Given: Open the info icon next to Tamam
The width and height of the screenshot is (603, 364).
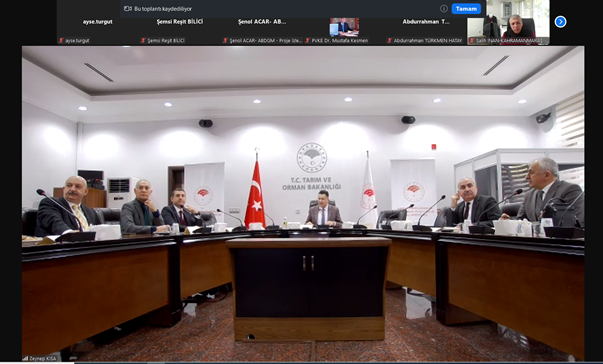Looking at the screenshot, I should 443,8.
